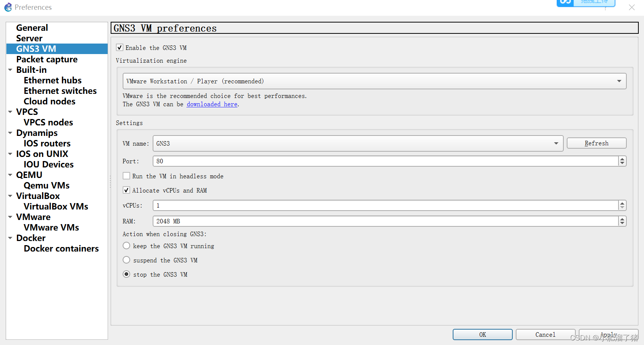Increase vCPUs with the up arrow
Viewport: 644px width, 345px height.
[x=622, y=203]
